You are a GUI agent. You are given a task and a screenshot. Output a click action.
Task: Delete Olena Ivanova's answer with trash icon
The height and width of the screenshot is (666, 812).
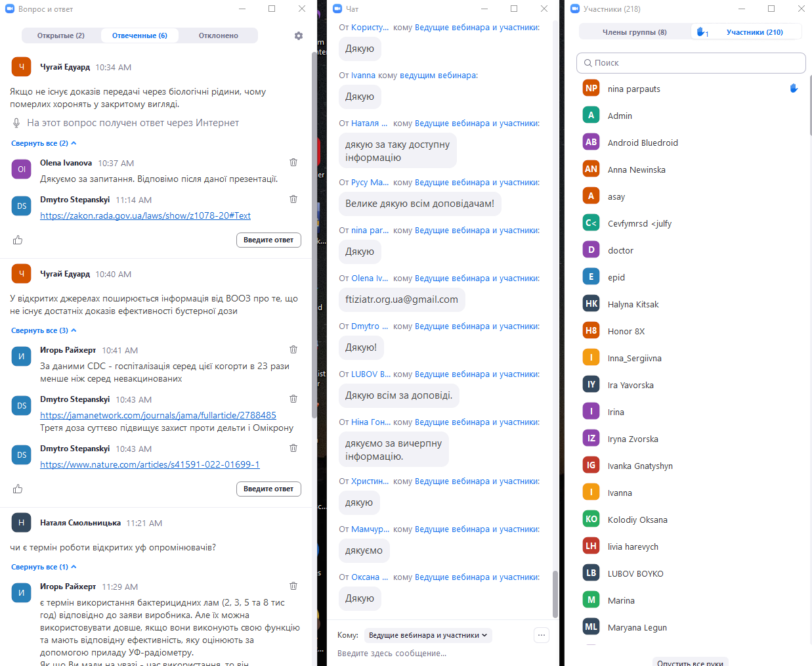tap(293, 162)
